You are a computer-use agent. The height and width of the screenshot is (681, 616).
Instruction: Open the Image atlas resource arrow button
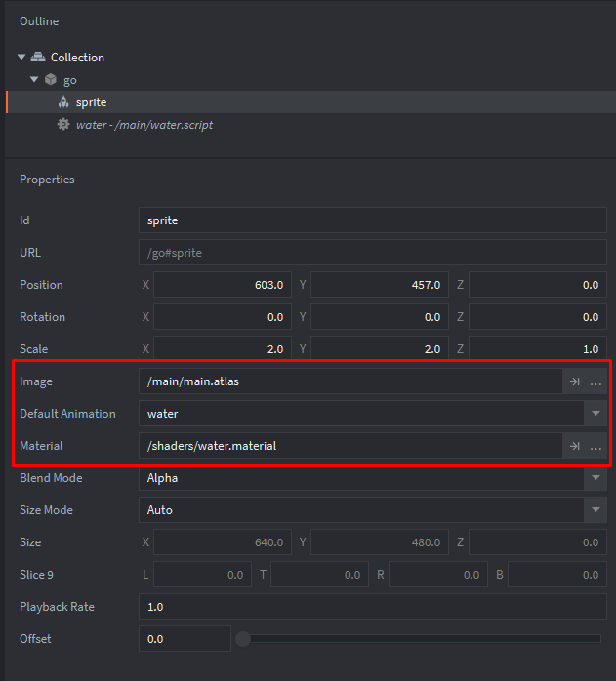click(574, 381)
